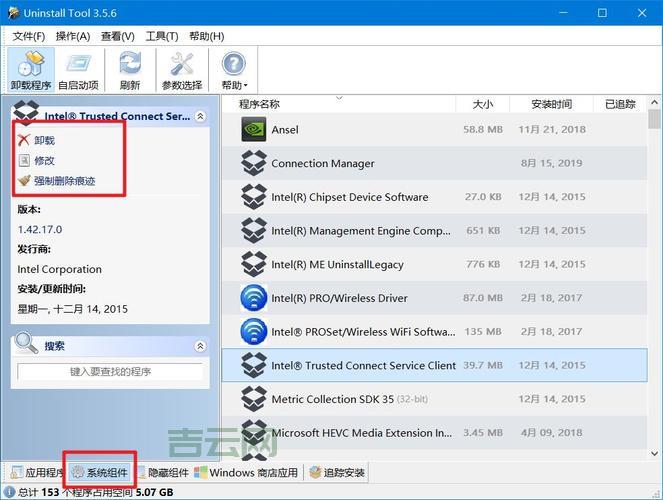This screenshot has width=663, height=500.
Task: Open the 工具(T) menu
Action: pos(162,36)
